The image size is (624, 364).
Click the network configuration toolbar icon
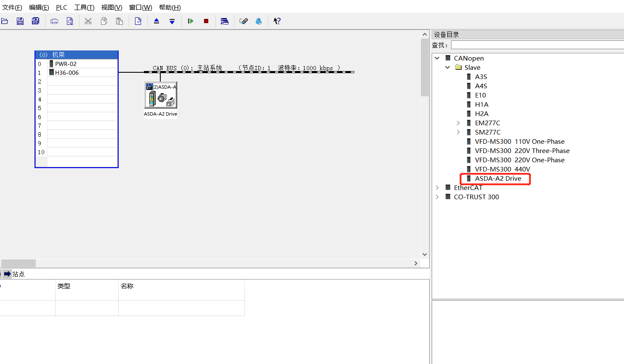coord(225,21)
